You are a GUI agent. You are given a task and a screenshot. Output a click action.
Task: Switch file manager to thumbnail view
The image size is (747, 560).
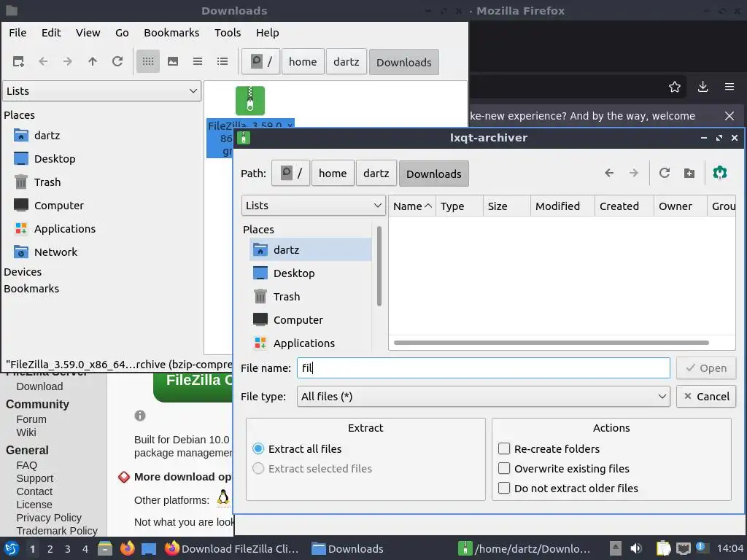pyautogui.click(x=173, y=61)
